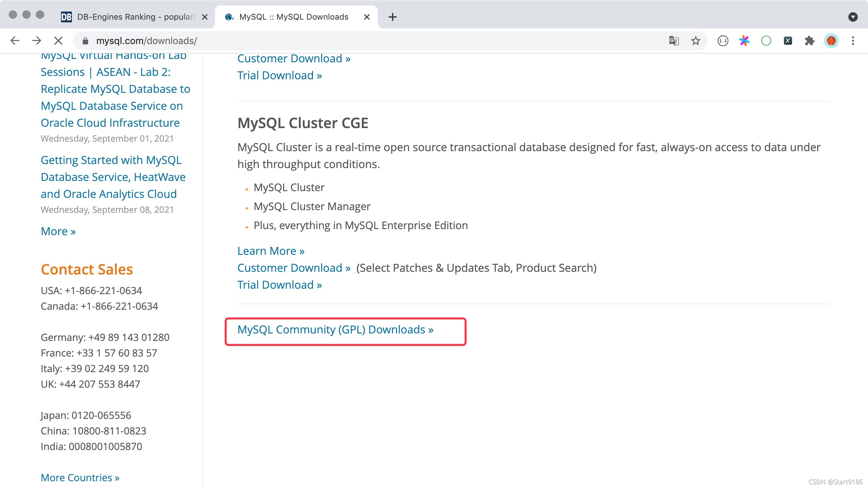
Task: Click the browser back arrow
Action: click(x=15, y=41)
